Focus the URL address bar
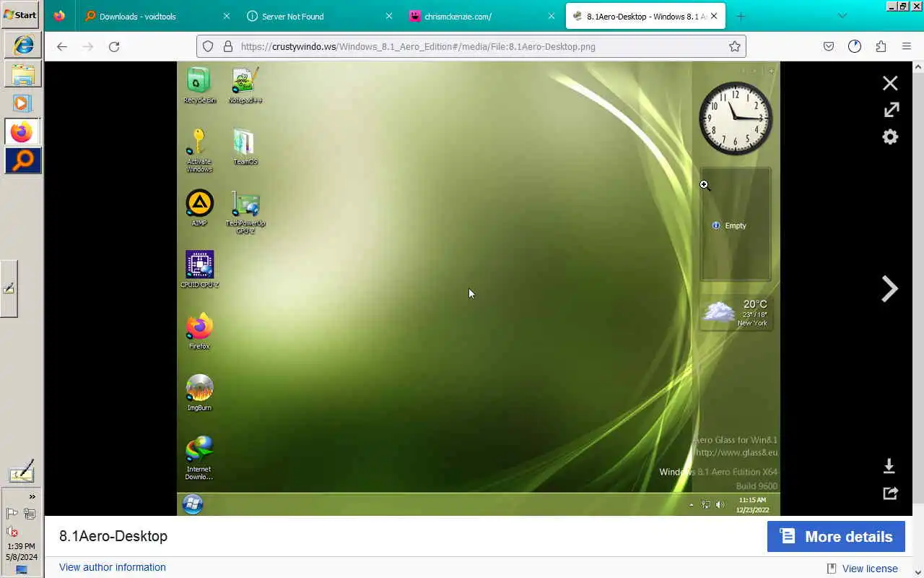924x578 pixels. [x=471, y=46]
